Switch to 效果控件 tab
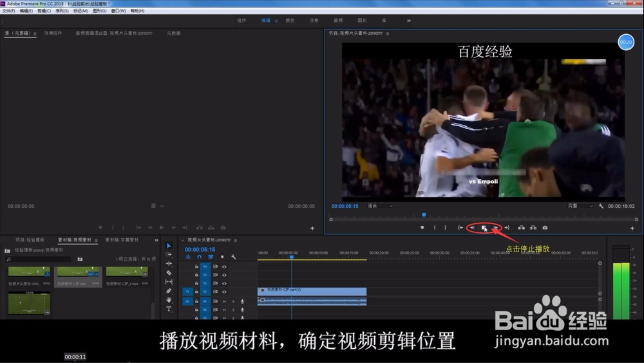This screenshot has height=363, width=644. (x=53, y=33)
